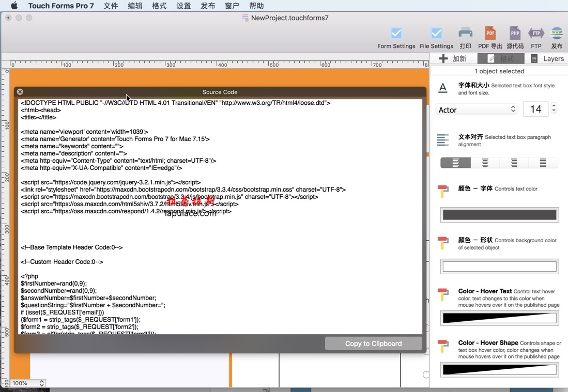Open the Apple menu

[x=14, y=6]
